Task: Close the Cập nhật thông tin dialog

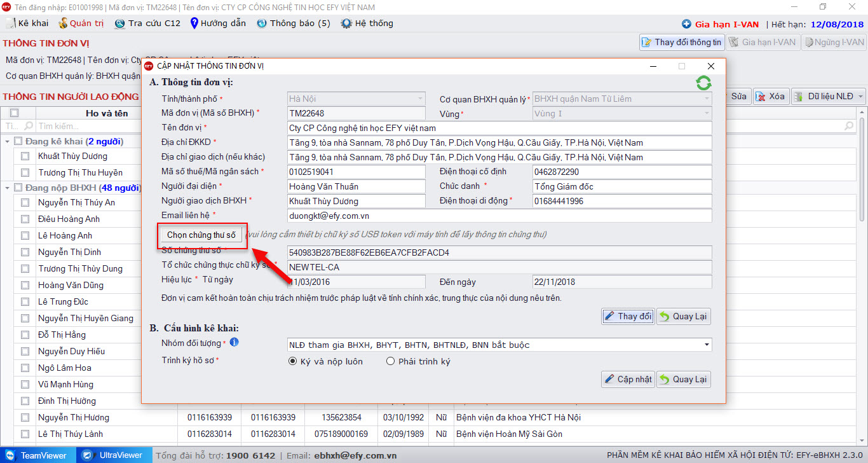Action: point(711,66)
